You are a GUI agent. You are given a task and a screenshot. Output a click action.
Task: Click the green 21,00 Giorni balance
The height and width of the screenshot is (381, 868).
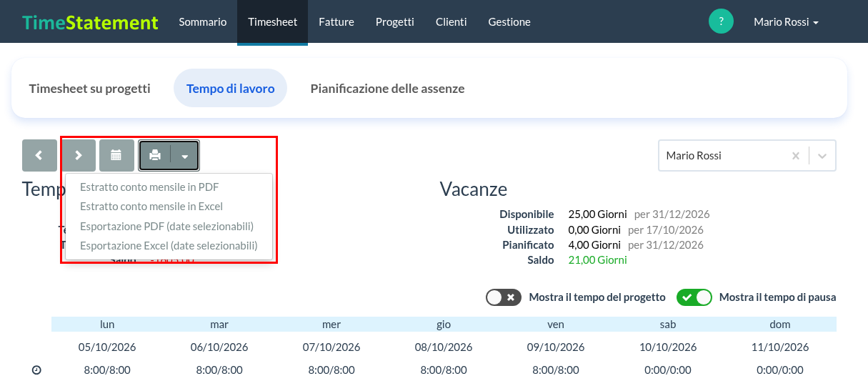point(597,260)
